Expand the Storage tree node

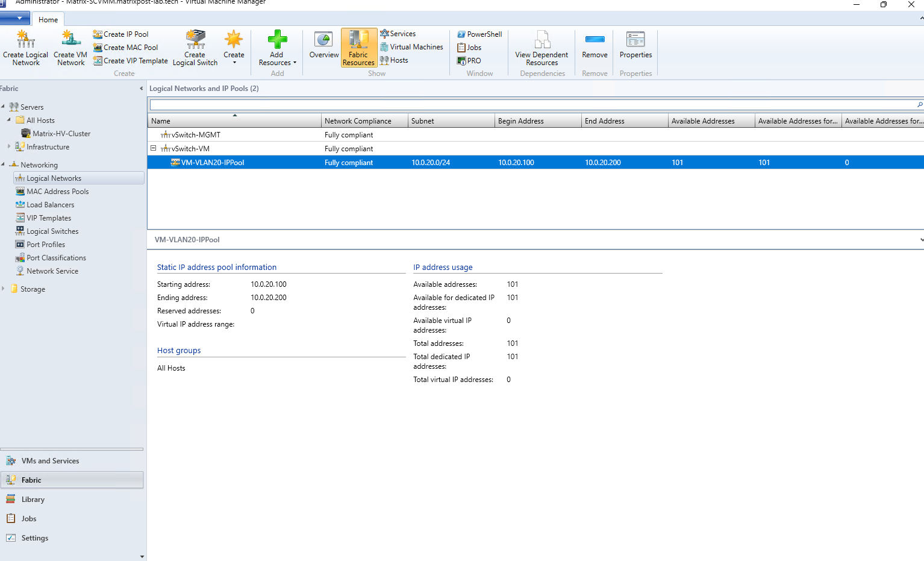(x=3, y=289)
